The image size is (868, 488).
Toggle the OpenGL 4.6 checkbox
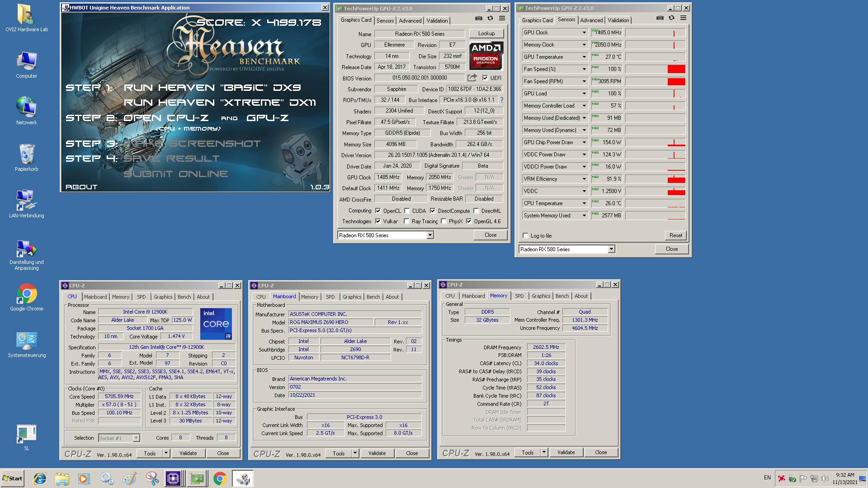tap(469, 221)
